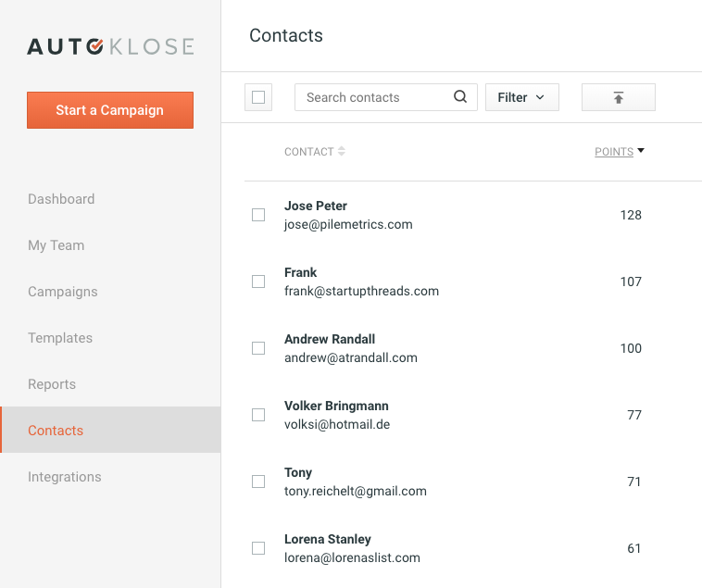The image size is (702, 588).
Task: Open Dashboard from the sidebar
Action: pyautogui.click(x=61, y=199)
